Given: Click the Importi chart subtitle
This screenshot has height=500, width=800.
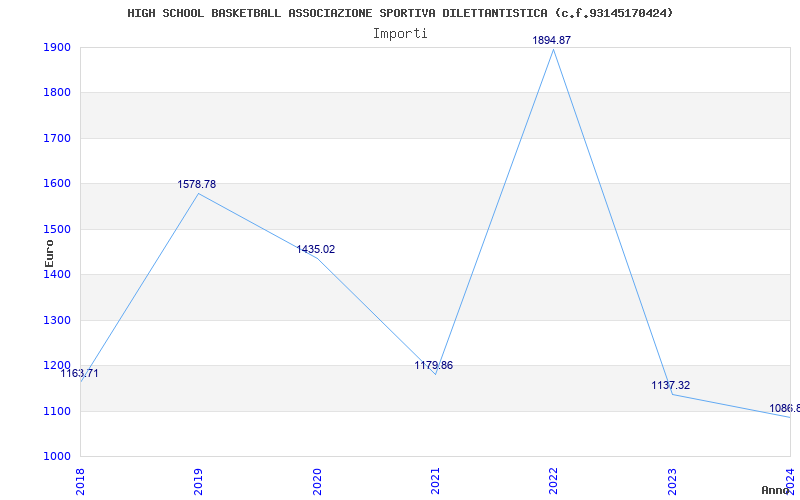Looking at the screenshot, I should click(x=400, y=33).
